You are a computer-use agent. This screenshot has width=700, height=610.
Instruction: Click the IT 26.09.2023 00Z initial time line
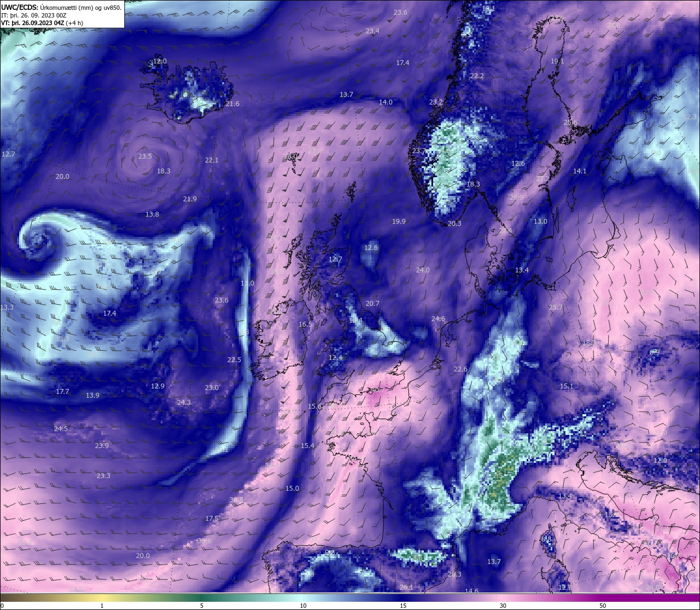34,15
